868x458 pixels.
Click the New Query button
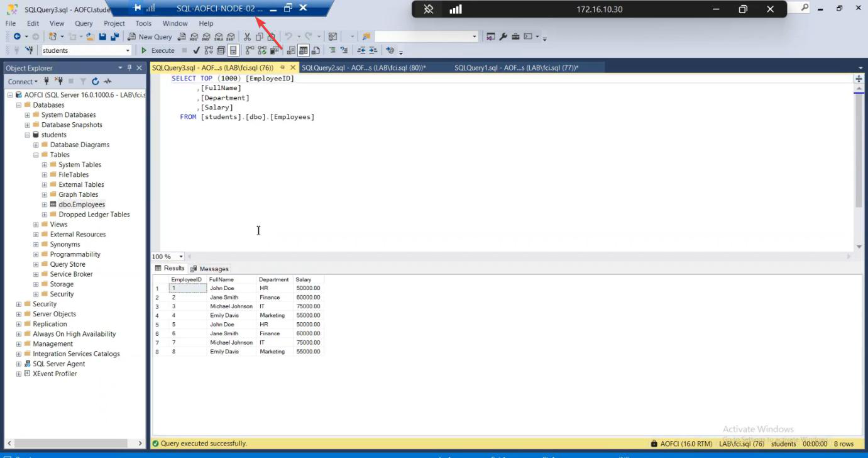click(x=150, y=36)
